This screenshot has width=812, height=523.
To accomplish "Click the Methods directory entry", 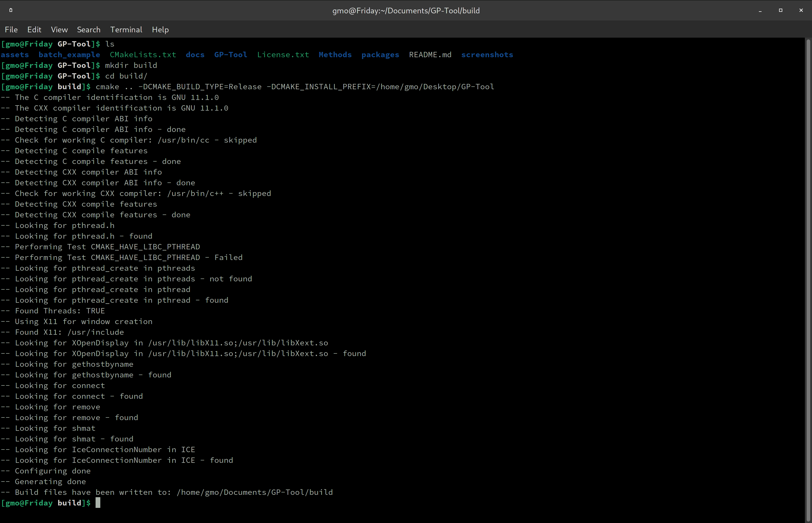I will pyautogui.click(x=335, y=54).
